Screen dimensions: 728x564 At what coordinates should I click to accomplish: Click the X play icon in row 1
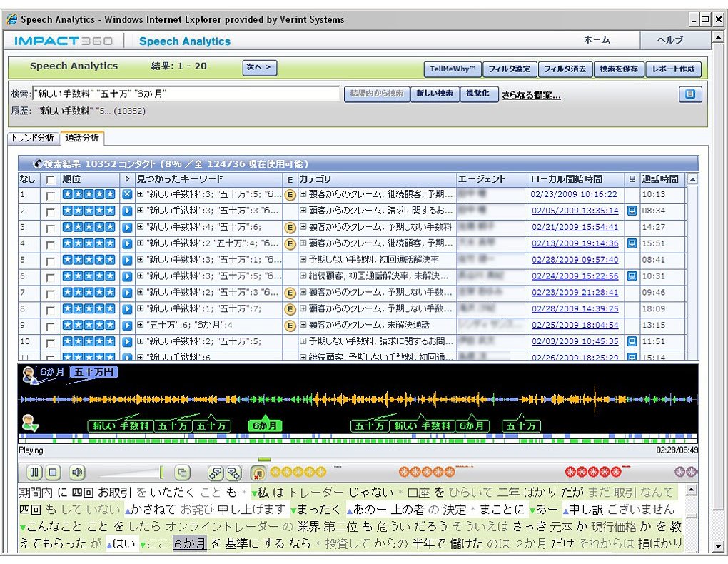tap(127, 195)
